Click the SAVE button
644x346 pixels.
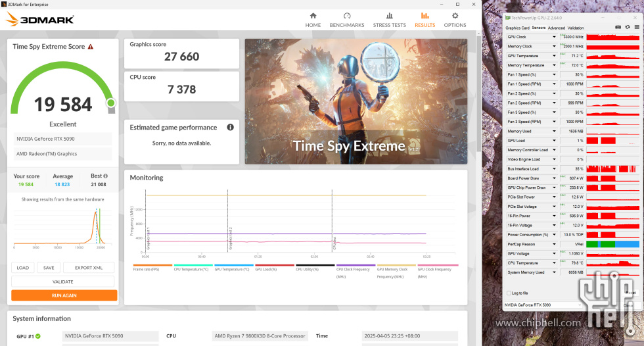tap(49, 268)
